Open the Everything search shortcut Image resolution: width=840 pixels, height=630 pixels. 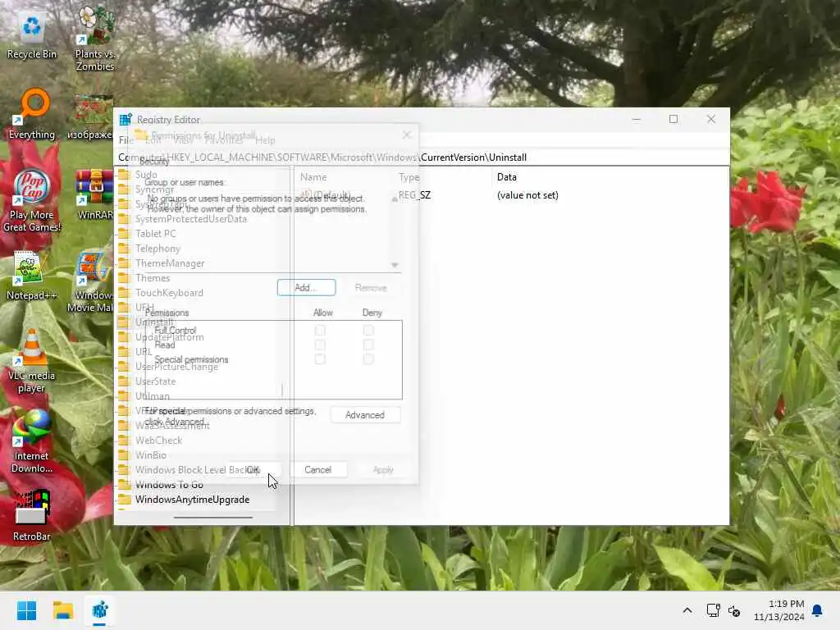32,114
